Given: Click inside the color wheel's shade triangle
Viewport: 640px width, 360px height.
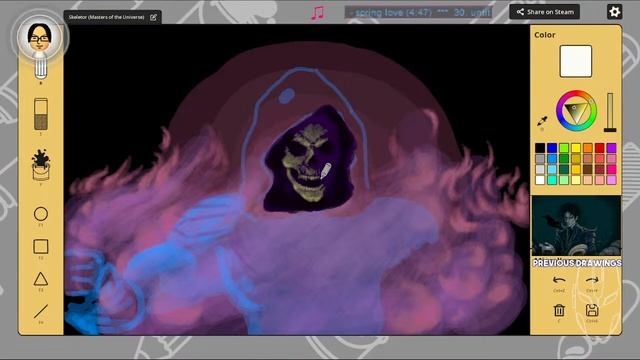Looking at the screenshot, I should [576, 112].
